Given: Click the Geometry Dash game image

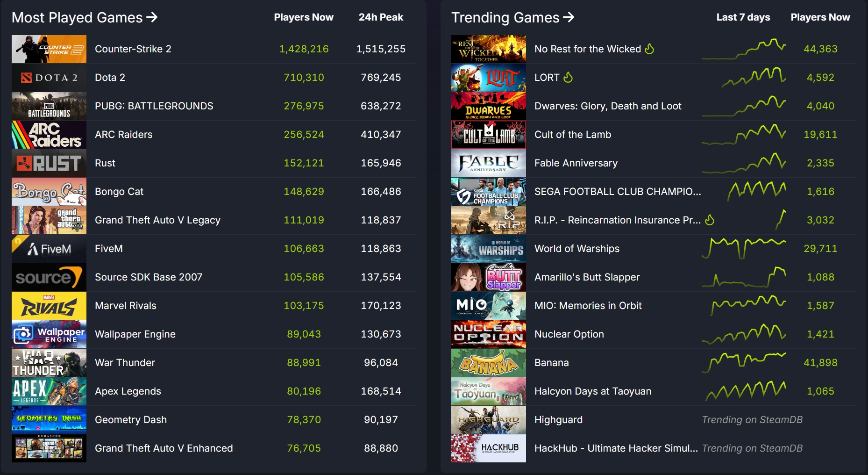Looking at the screenshot, I should [x=49, y=420].
